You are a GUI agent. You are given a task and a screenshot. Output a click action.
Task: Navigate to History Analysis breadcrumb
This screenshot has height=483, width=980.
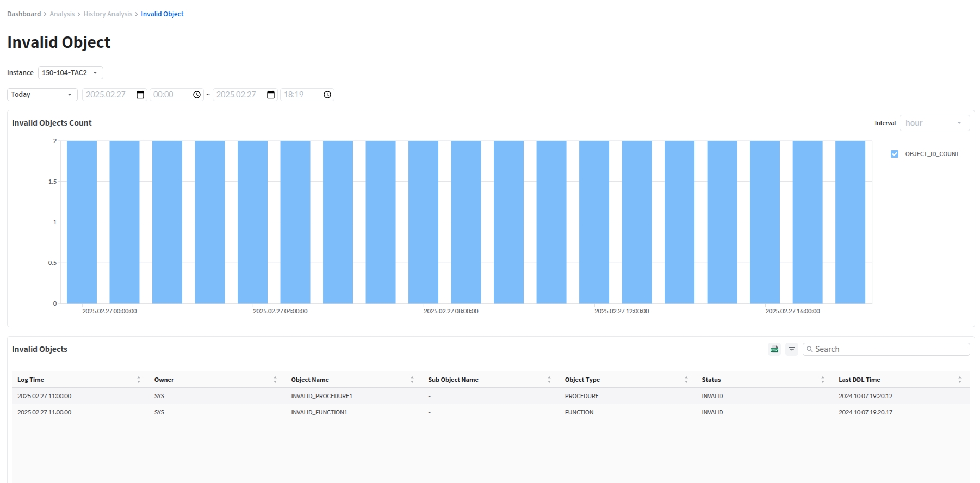coord(108,14)
